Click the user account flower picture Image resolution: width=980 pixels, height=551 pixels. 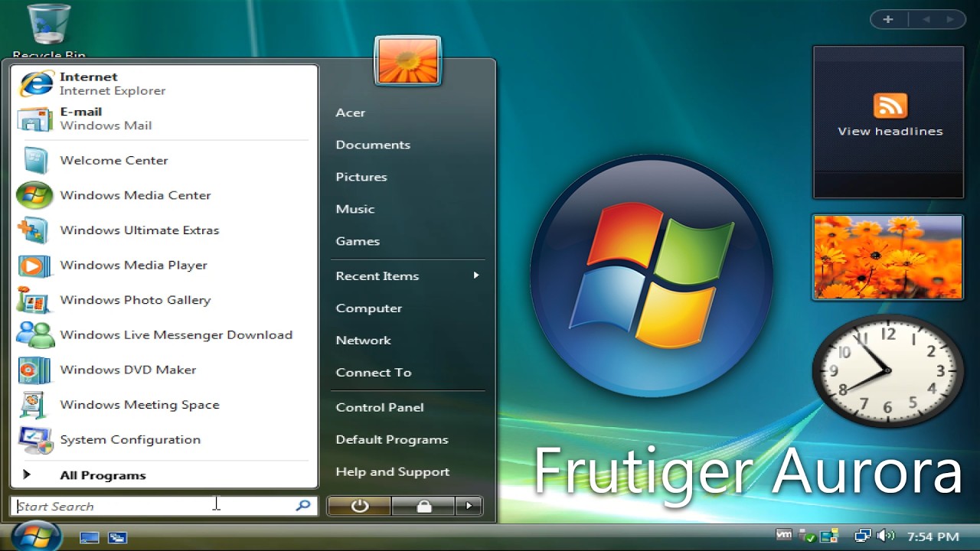(x=408, y=60)
